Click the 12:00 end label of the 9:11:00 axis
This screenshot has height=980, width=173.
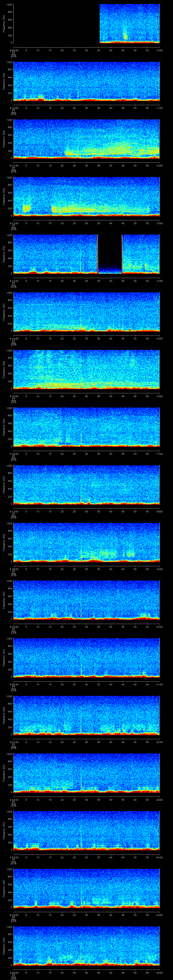(x=159, y=166)
